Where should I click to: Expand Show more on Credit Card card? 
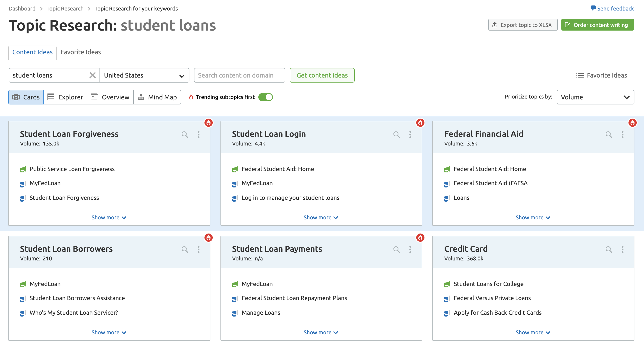coord(533,332)
